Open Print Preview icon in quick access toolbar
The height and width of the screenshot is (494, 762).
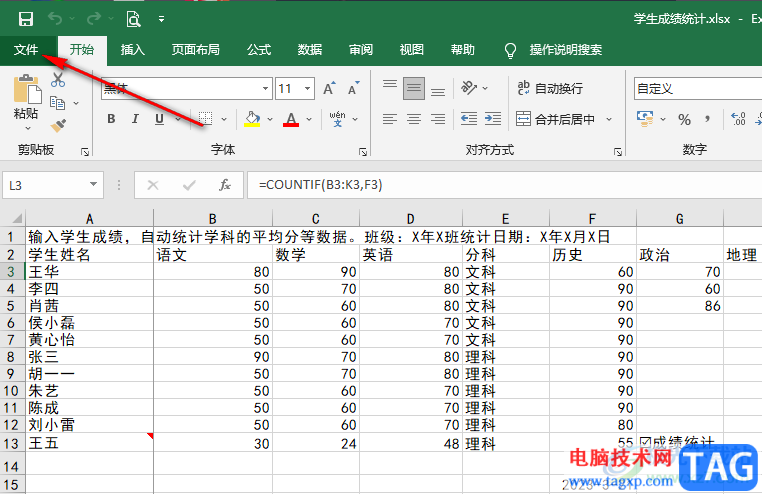(133, 19)
